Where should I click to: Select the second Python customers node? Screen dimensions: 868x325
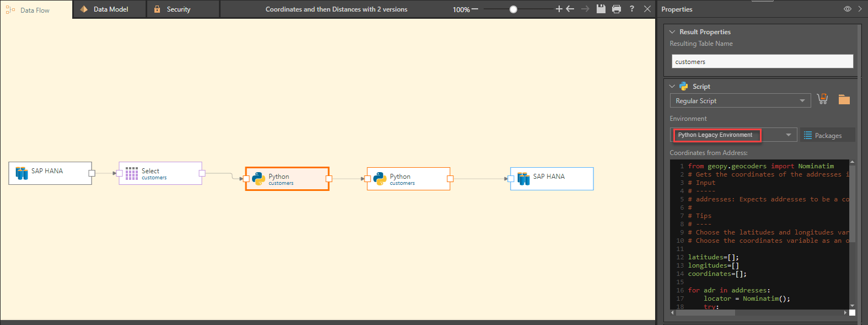(409, 179)
